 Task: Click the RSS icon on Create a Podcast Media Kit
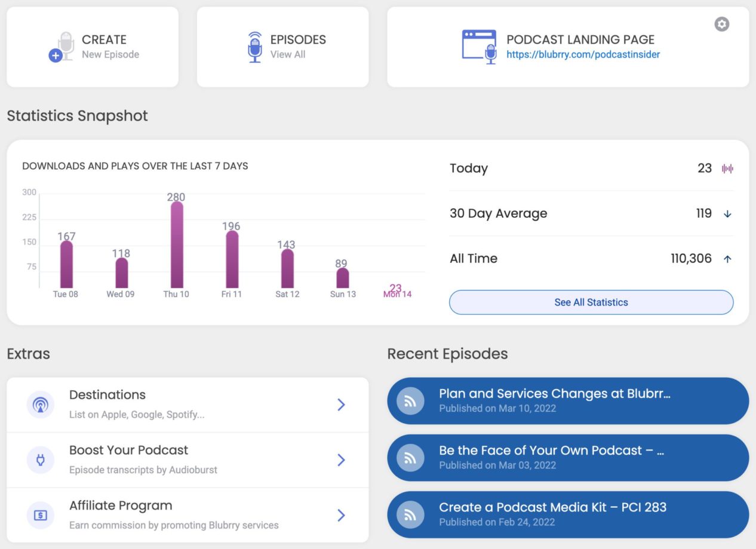410,514
